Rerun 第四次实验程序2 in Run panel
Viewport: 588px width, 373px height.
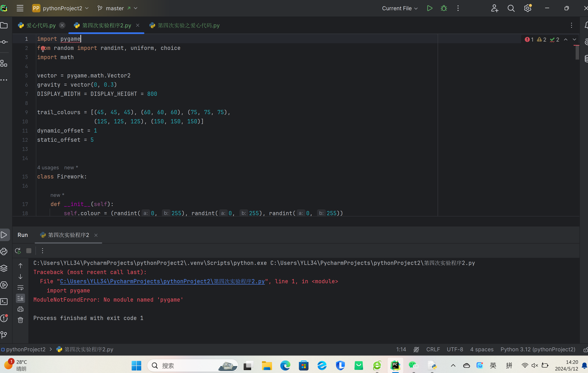coord(18,251)
